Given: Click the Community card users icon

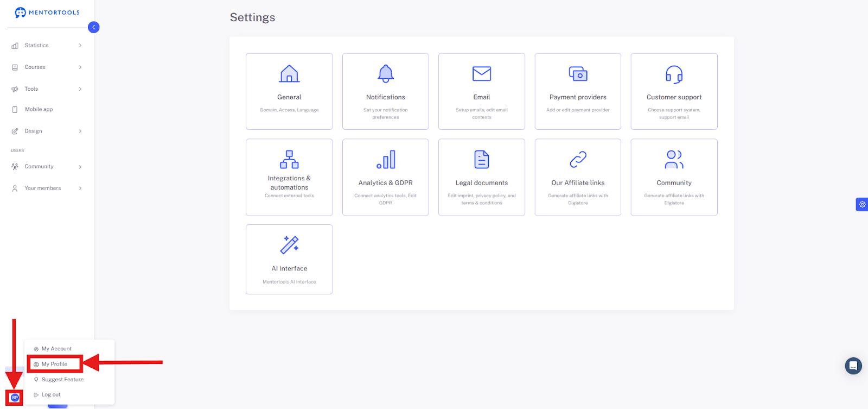Looking at the screenshot, I should pyautogui.click(x=674, y=160).
